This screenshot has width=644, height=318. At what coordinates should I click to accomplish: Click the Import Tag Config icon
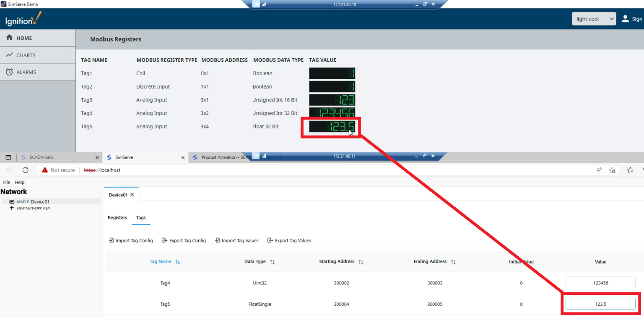click(x=111, y=240)
